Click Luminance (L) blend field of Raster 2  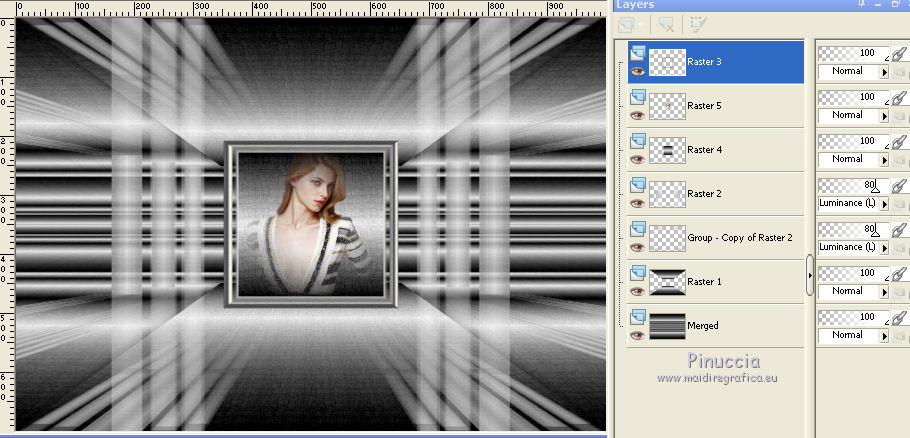849,204
